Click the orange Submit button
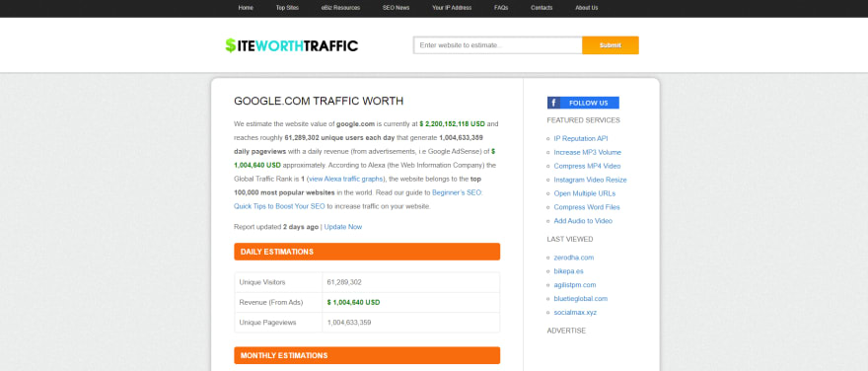The height and width of the screenshot is (371, 868). [610, 45]
